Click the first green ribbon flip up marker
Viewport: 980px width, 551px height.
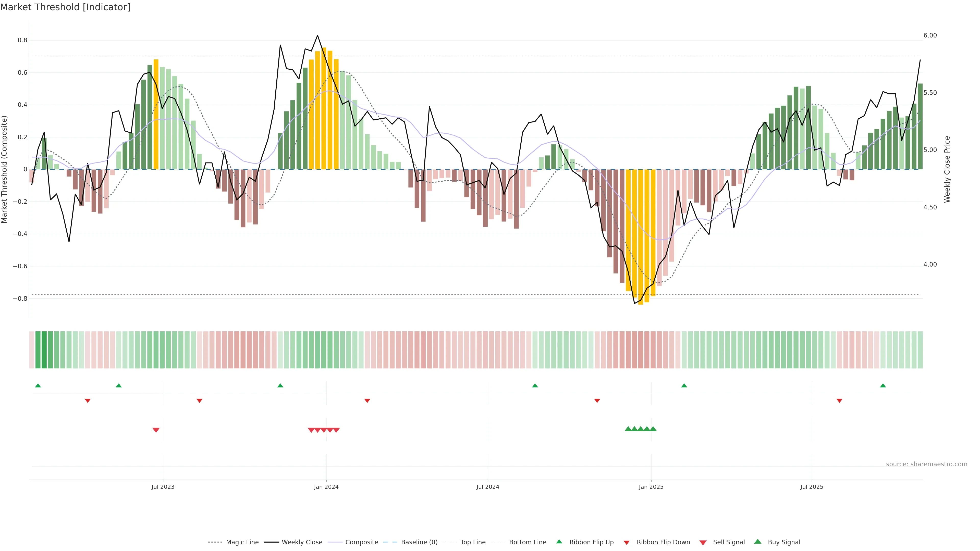pos(38,386)
